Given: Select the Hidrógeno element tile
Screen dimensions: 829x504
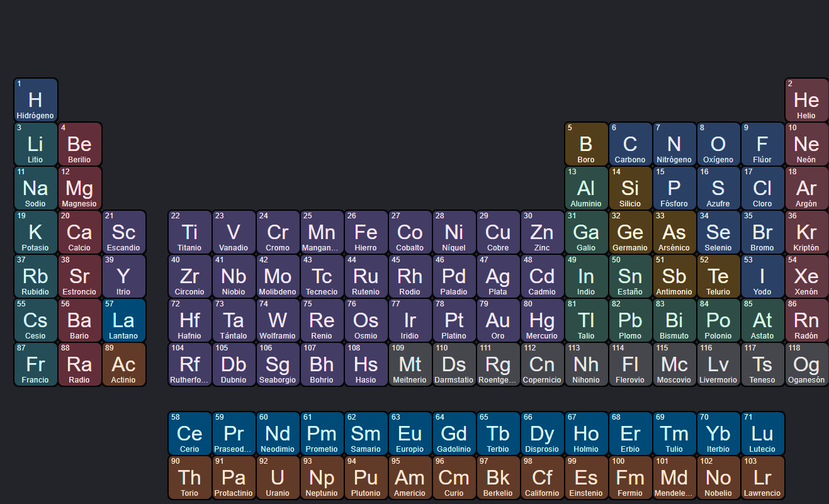Looking at the screenshot, I should [x=35, y=100].
